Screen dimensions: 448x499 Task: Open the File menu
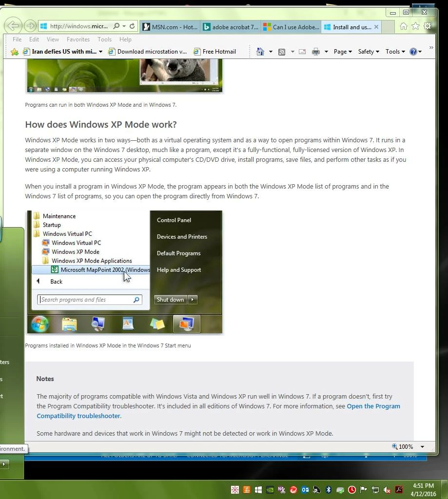17,39
